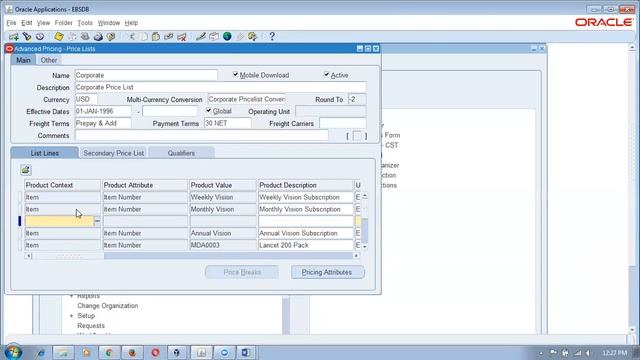Switch to the Qualifiers tab

coord(181,153)
